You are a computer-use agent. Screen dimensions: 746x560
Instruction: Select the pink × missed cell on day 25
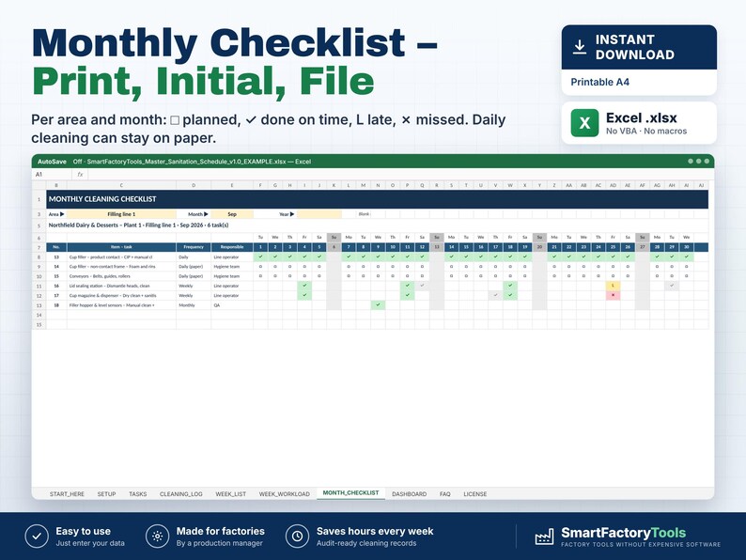click(x=613, y=295)
